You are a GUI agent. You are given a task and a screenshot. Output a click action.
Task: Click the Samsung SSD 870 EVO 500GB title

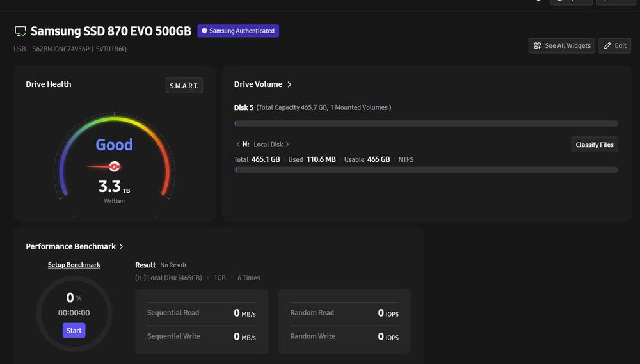pyautogui.click(x=111, y=31)
